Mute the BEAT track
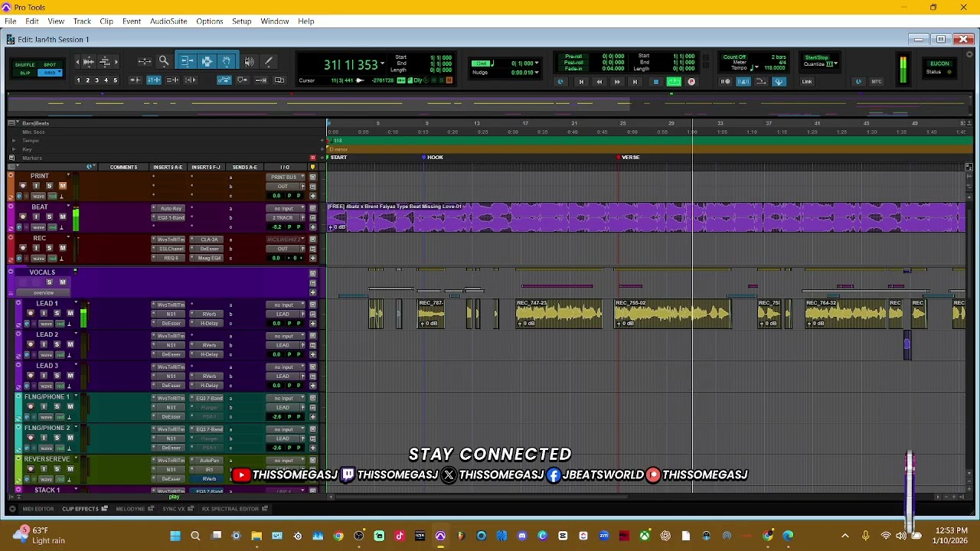This screenshot has width=980, height=551. coord(63,217)
